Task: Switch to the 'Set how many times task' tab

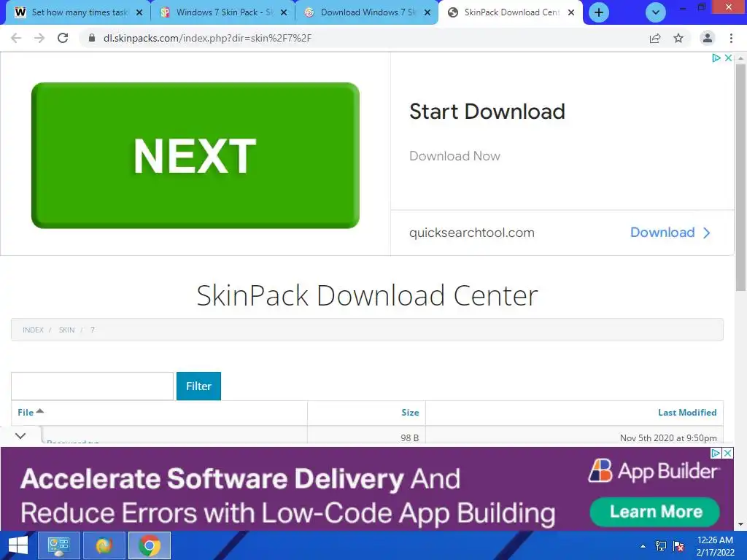Action: point(79,12)
